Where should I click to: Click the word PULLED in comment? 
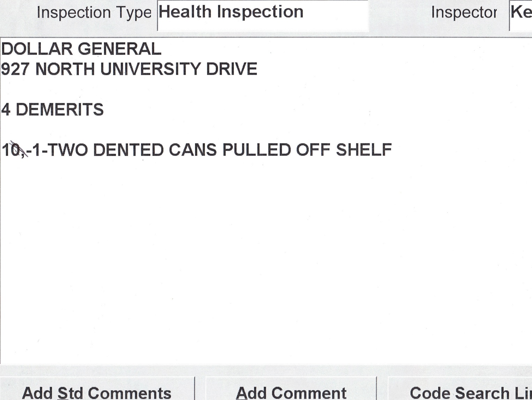pyautogui.click(x=256, y=150)
